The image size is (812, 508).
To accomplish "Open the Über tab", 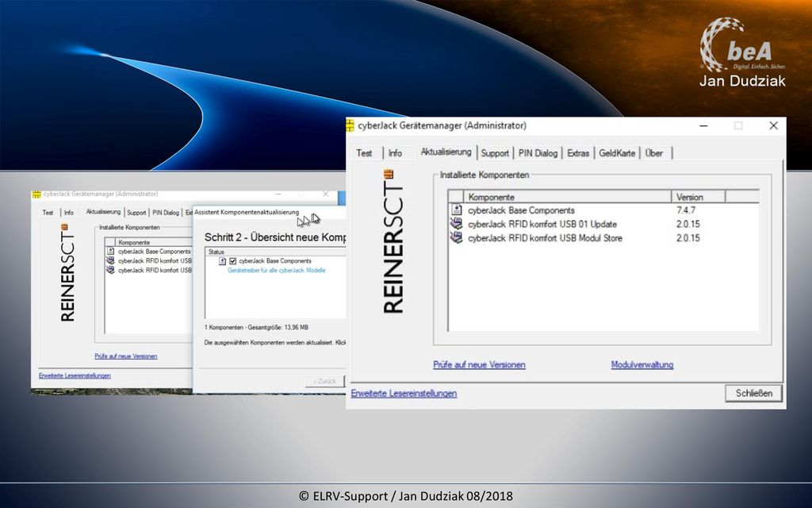I will [x=654, y=153].
